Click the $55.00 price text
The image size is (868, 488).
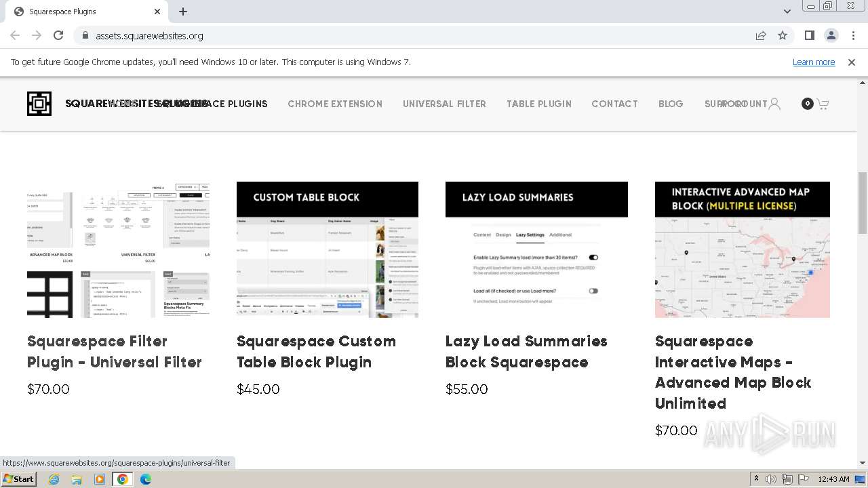coord(467,389)
